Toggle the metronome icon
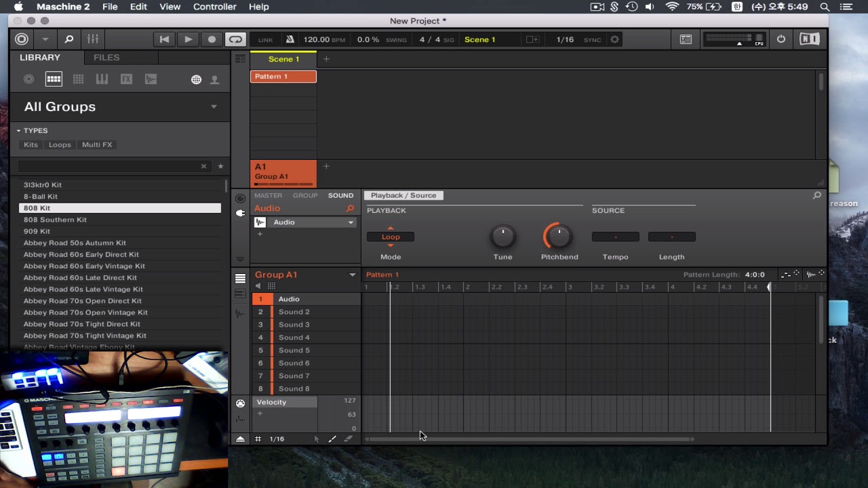This screenshot has height=488, width=868. pyautogui.click(x=290, y=39)
